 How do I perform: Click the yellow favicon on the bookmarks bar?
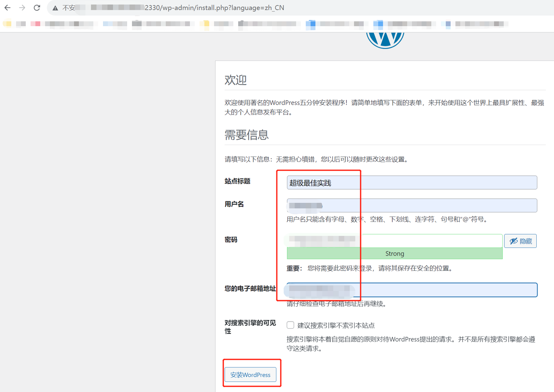pyautogui.click(x=7, y=24)
